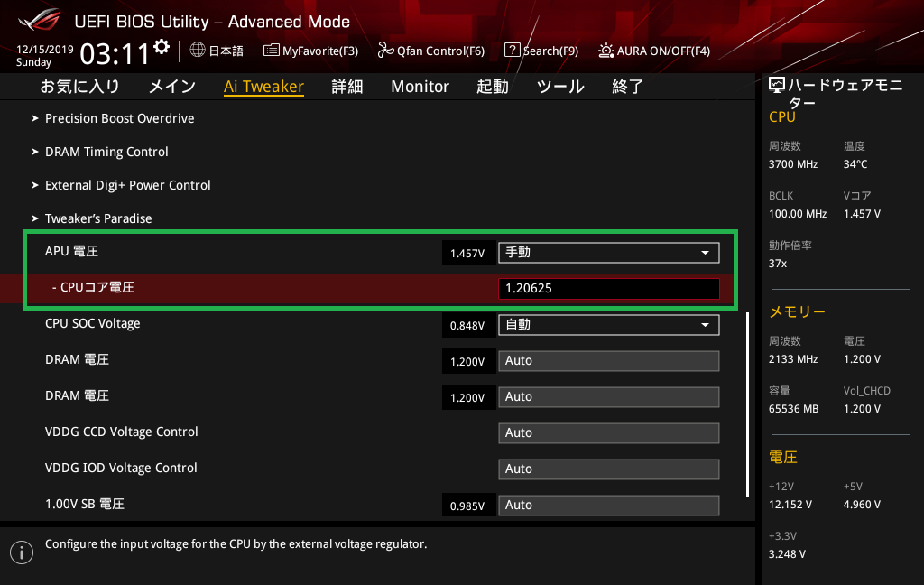This screenshot has height=585, width=924.
Task: Open Search(F9)
Action: pyautogui.click(x=541, y=51)
